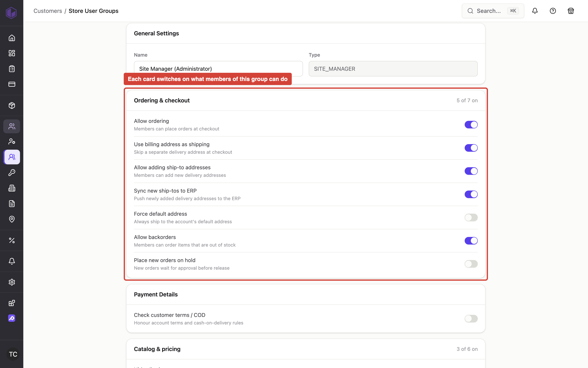
Task: Enable Check customer terms / COD toggle
Action: click(471, 319)
